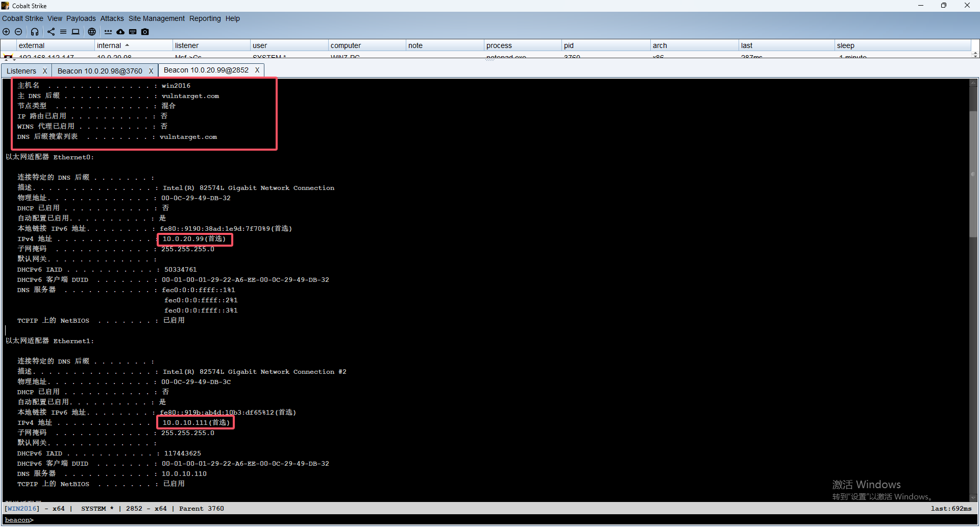Switch to the Listeners tab
Viewport: 980px width, 527px height.
tap(21, 71)
